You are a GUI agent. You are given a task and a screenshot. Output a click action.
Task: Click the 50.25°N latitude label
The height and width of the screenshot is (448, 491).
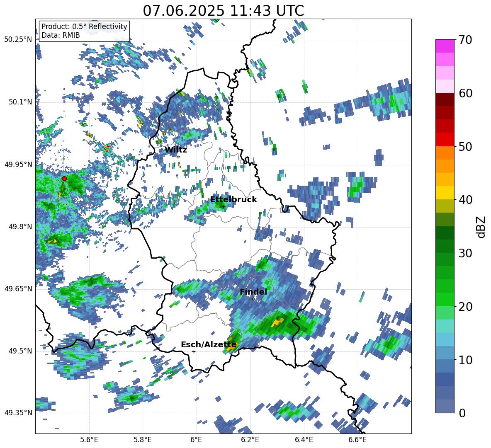pyautogui.click(x=18, y=40)
